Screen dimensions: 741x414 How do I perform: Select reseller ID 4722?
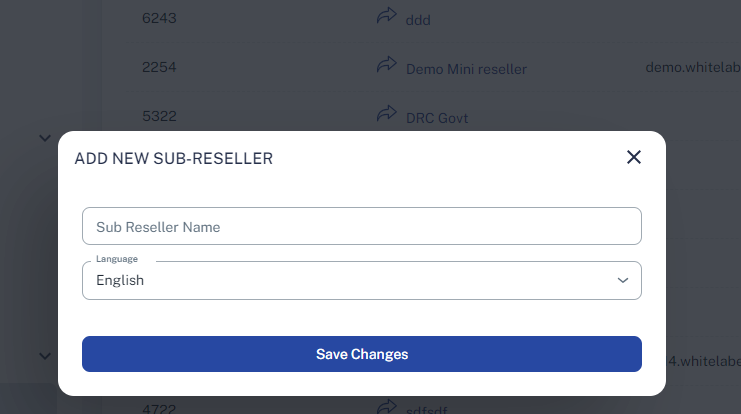point(159,408)
